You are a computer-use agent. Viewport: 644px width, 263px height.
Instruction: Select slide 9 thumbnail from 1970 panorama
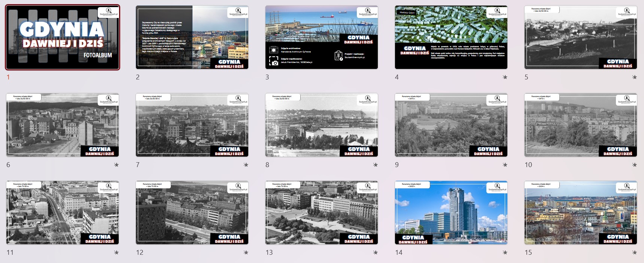pyautogui.click(x=451, y=125)
